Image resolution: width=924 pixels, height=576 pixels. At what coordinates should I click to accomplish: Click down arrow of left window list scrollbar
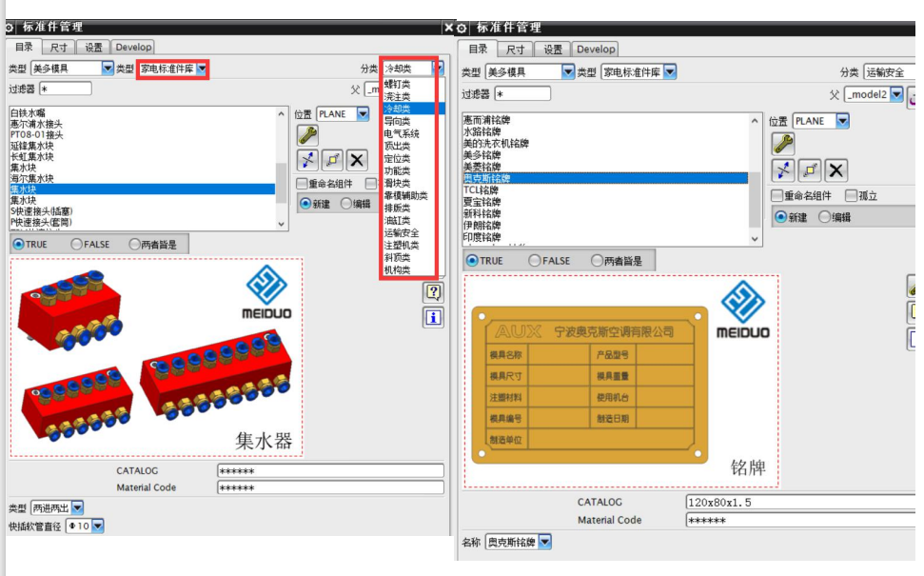tap(281, 224)
